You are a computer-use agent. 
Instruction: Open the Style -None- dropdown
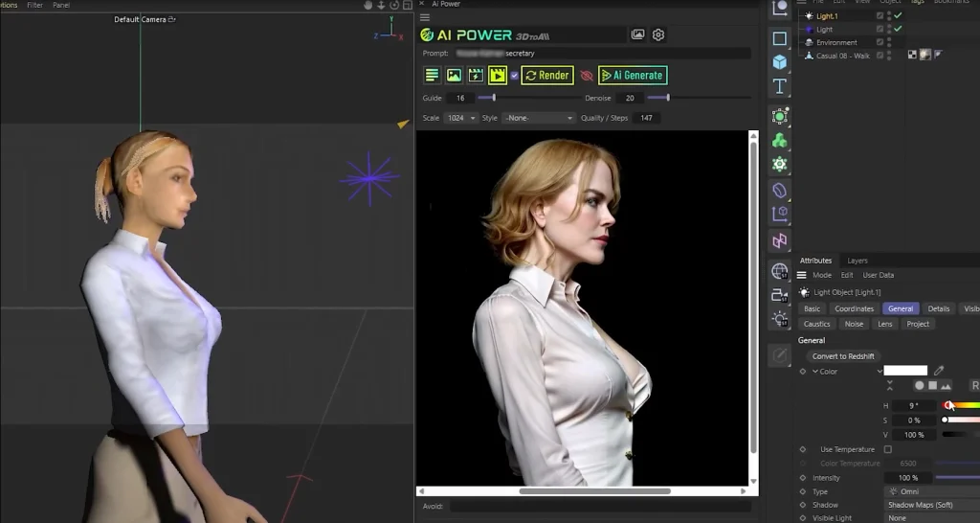click(x=538, y=118)
